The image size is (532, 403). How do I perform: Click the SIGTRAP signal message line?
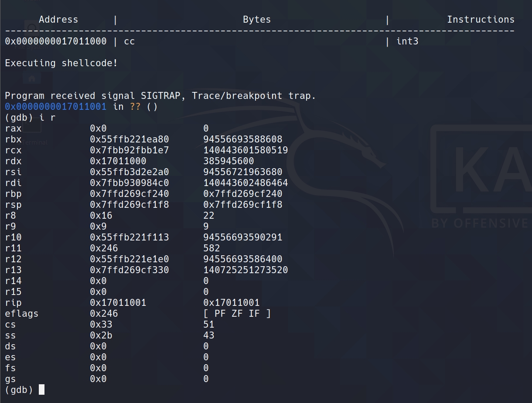(x=160, y=96)
